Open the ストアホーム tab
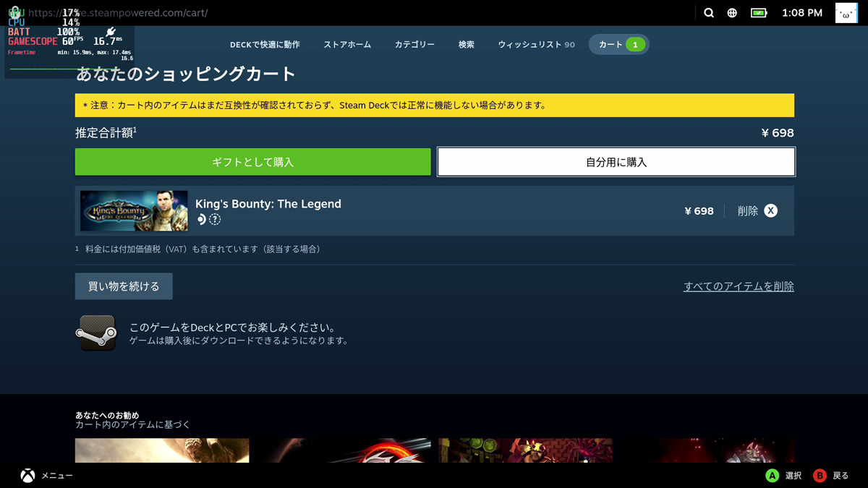 point(347,45)
